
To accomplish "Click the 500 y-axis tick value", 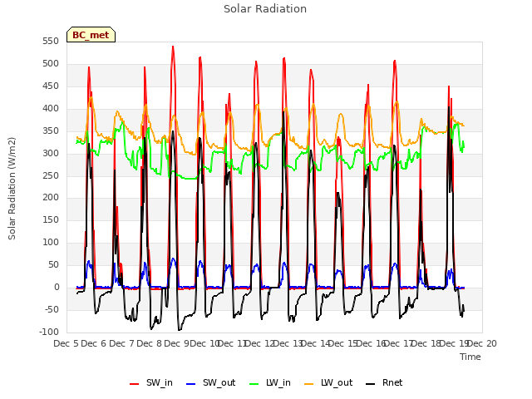I will [x=51, y=64].
